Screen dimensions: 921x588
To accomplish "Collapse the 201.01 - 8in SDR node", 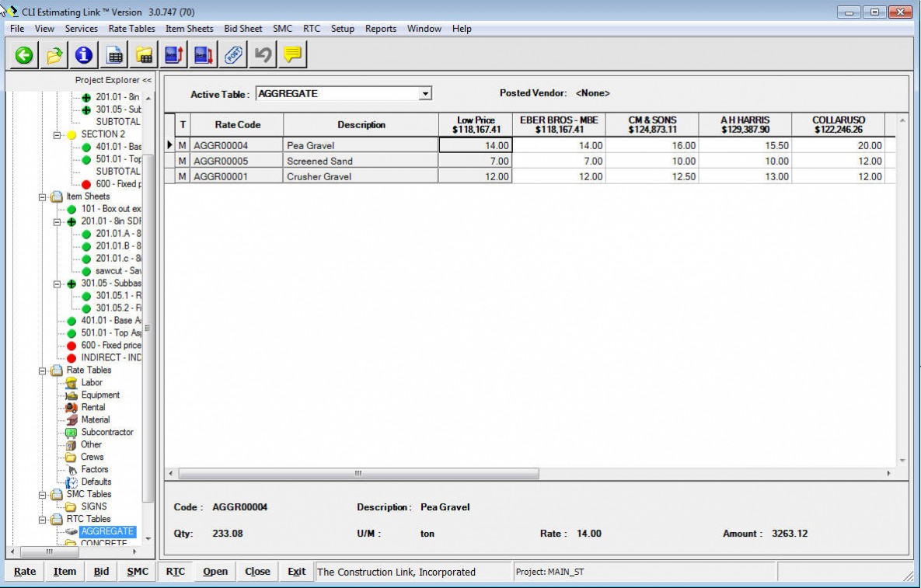I will [57, 221].
